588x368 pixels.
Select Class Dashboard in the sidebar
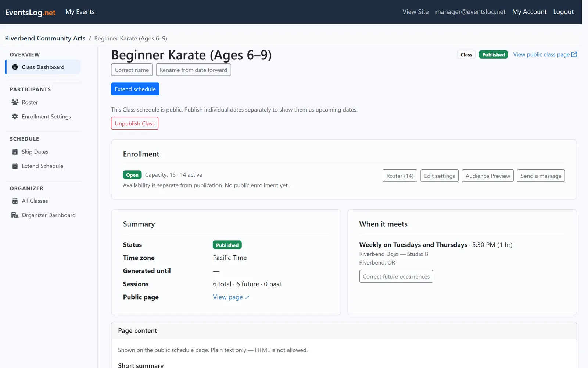point(43,67)
